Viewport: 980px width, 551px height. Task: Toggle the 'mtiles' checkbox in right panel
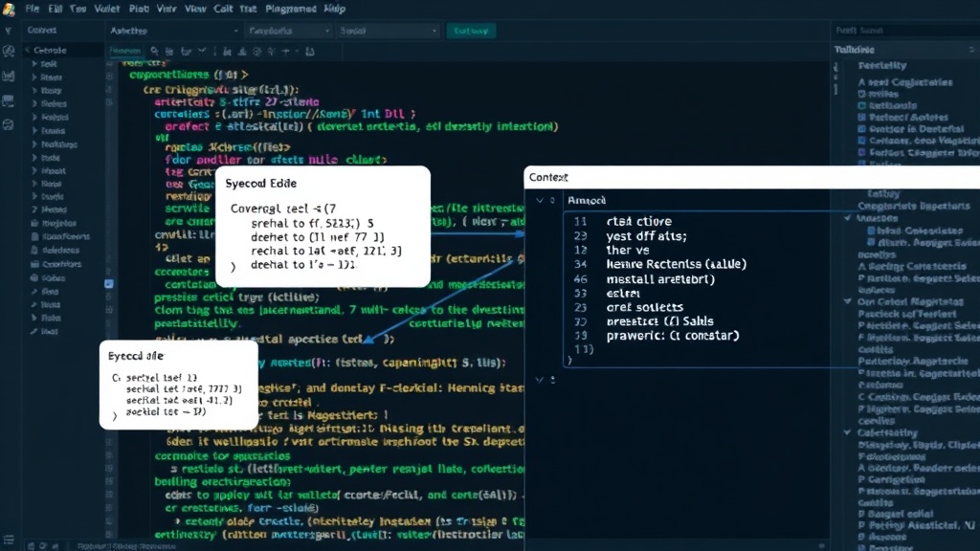coord(862,94)
